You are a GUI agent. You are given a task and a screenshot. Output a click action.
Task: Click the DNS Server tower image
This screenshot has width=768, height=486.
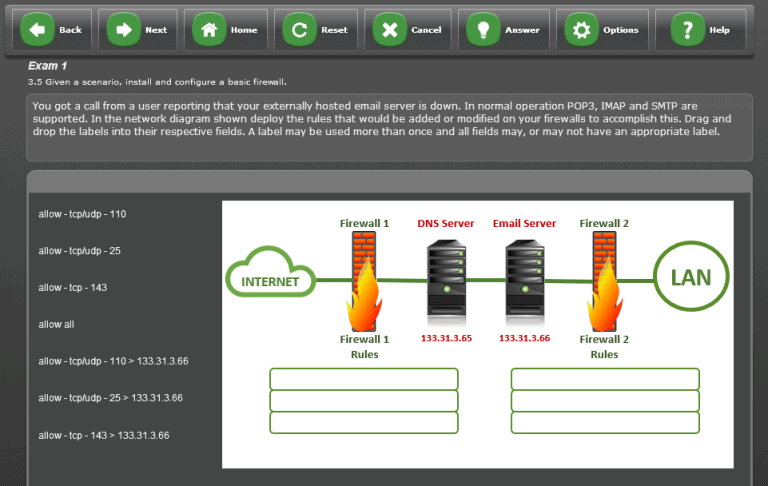click(x=446, y=280)
